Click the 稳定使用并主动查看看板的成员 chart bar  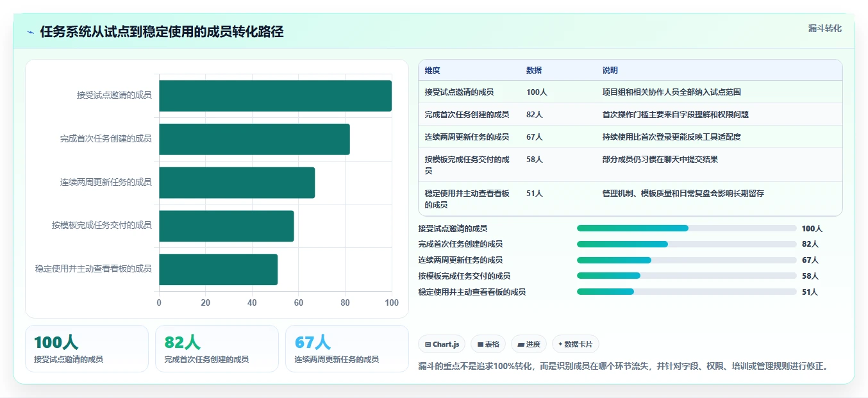218,269
